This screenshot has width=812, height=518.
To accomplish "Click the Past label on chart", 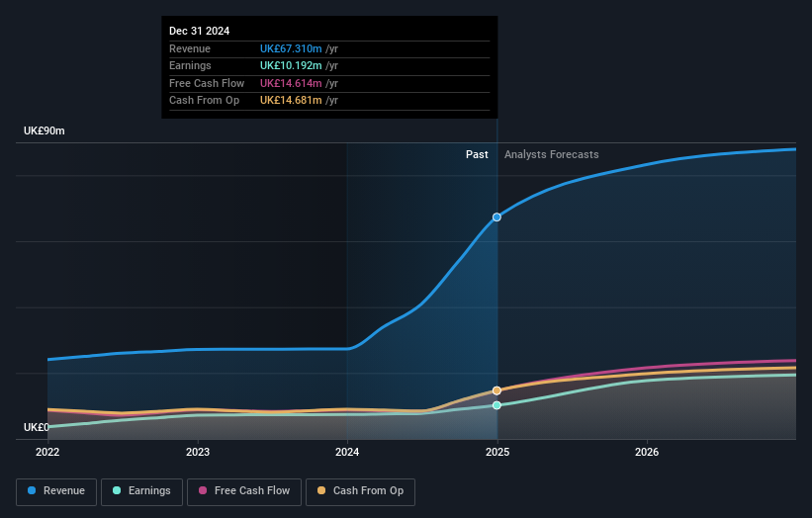I will coord(477,155).
